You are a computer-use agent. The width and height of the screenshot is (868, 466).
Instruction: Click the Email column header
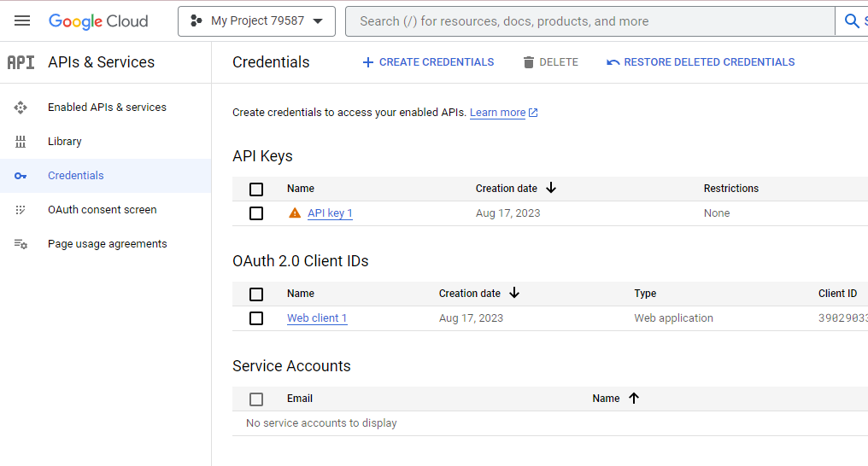[300, 399]
